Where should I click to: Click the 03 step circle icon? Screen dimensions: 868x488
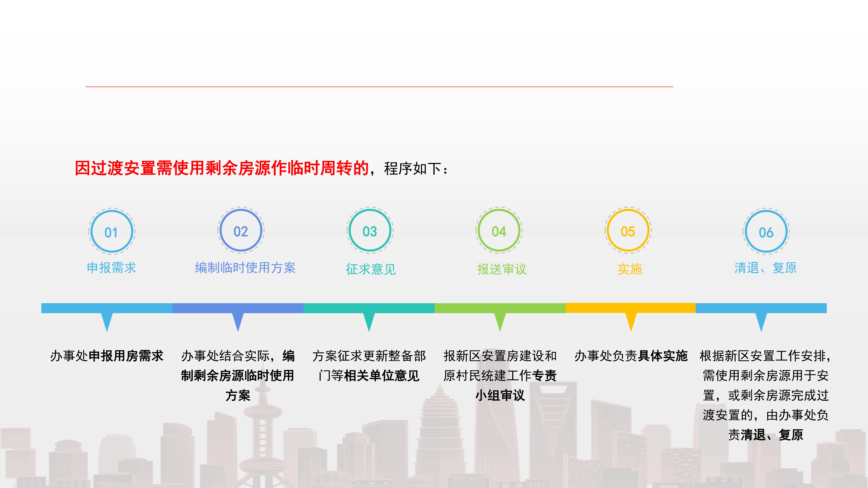(370, 230)
